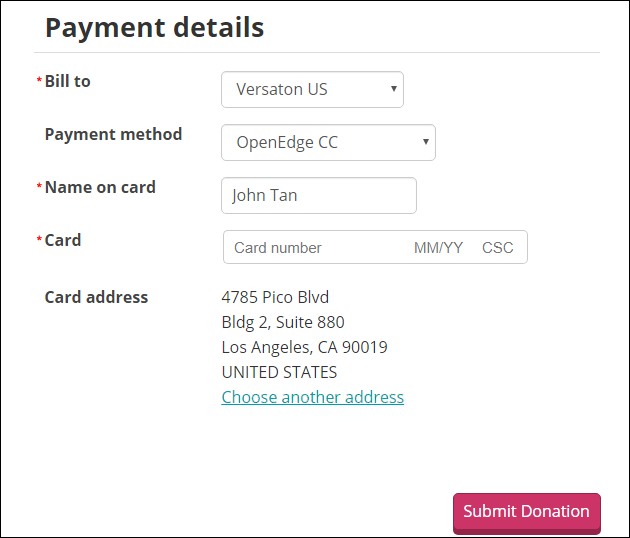This screenshot has width=630, height=538.
Task: Click the arrow on the Payment method dropdown
Action: coord(425,142)
